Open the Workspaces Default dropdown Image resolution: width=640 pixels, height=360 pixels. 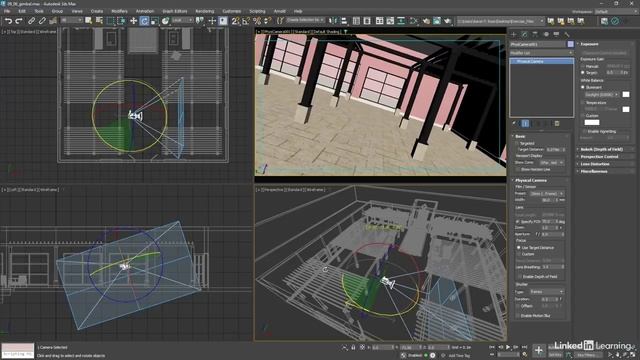[616, 11]
